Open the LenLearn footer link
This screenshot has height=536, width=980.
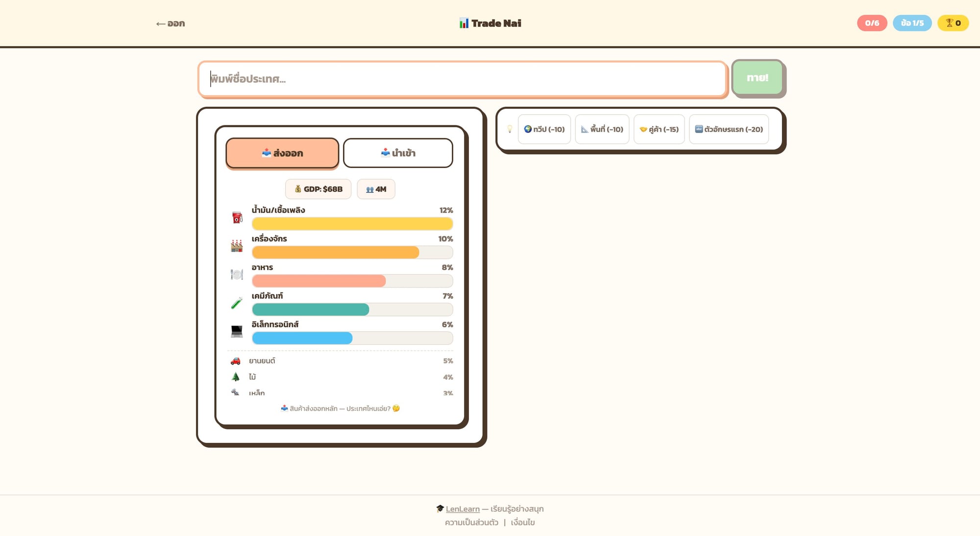(463, 509)
